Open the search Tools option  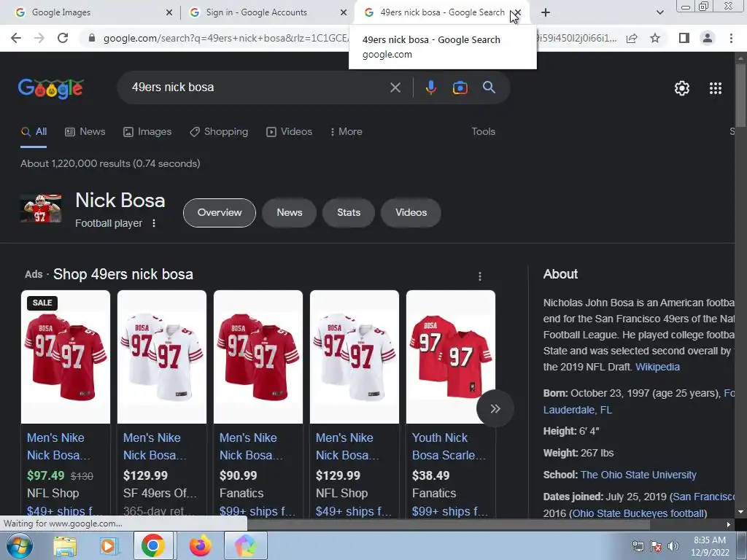pyautogui.click(x=483, y=131)
